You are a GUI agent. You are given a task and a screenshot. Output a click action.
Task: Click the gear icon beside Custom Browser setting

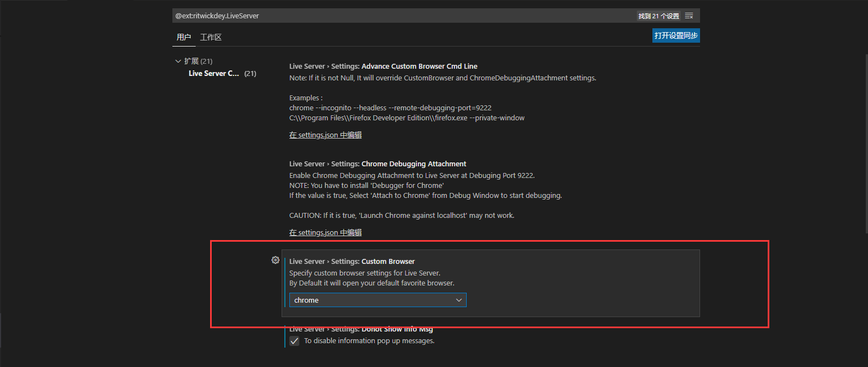275,260
